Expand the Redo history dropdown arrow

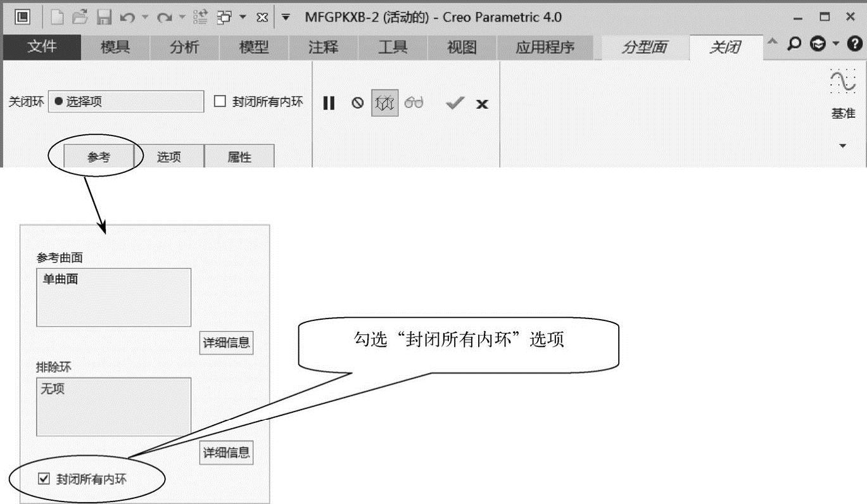[182, 18]
